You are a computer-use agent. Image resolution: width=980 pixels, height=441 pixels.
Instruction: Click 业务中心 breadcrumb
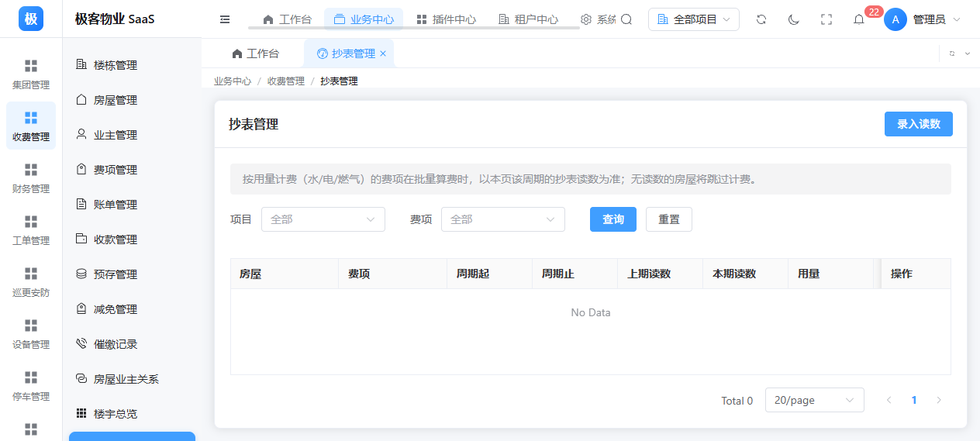coord(233,81)
